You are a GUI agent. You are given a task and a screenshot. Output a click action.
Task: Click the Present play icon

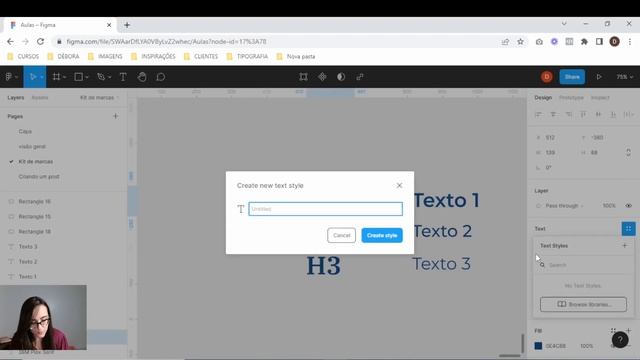599,77
